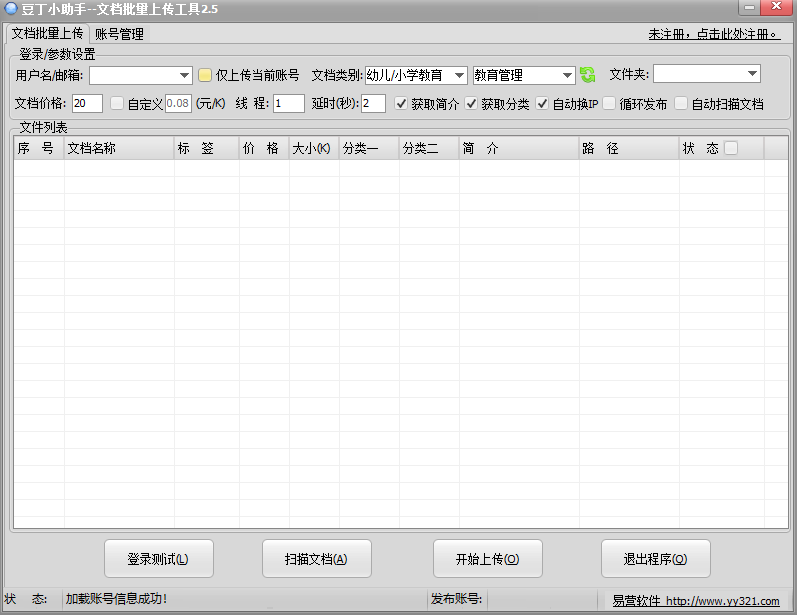
Task: Disable 自动换IP checkbox
Action: click(x=542, y=104)
